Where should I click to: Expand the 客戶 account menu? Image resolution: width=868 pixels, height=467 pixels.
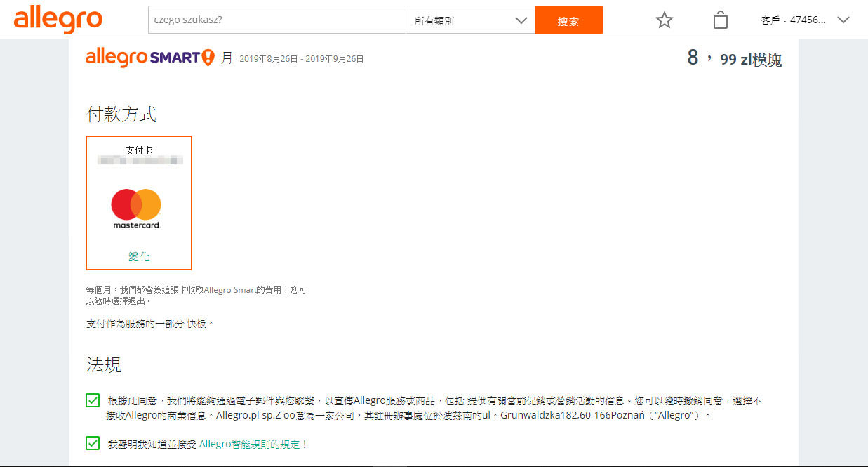click(x=805, y=20)
